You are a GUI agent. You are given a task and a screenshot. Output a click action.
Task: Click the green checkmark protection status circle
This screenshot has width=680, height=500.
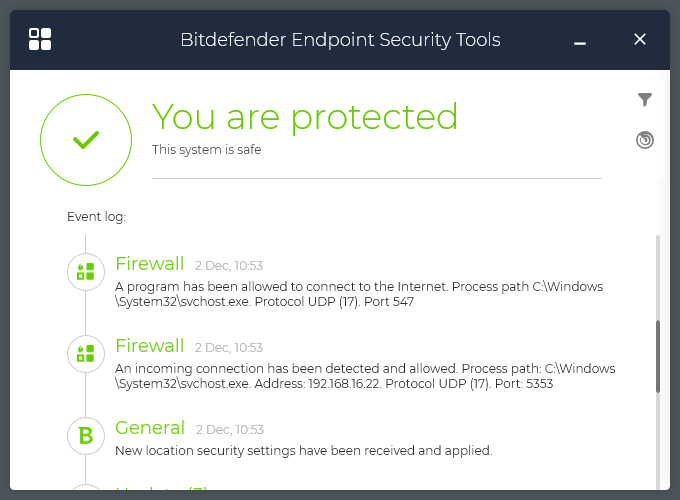point(86,140)
